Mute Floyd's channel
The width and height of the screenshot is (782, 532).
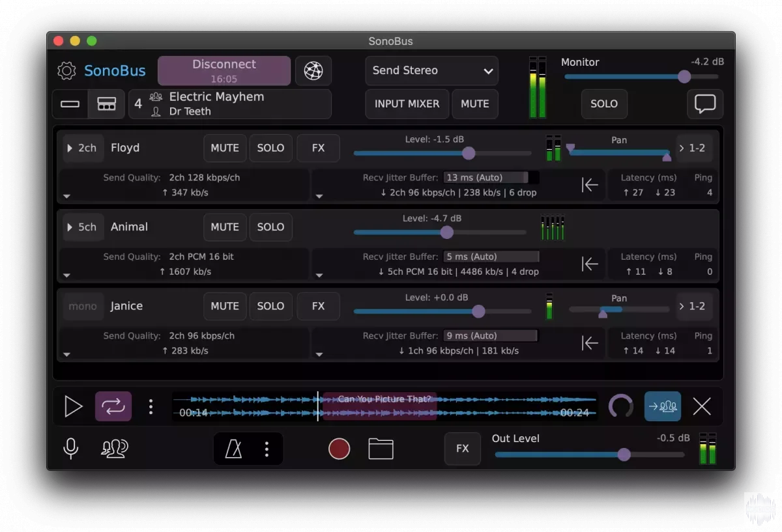click(225, 148)
